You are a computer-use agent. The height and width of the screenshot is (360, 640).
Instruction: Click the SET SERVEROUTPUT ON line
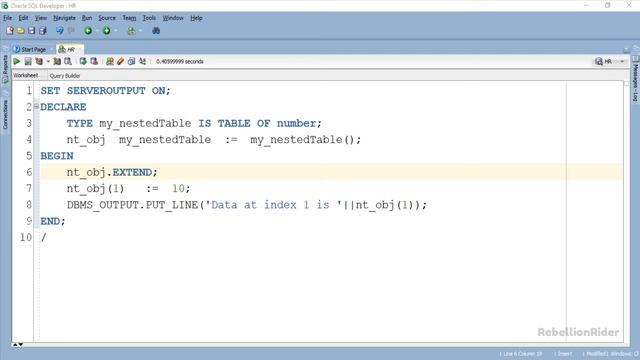point(105,91)
